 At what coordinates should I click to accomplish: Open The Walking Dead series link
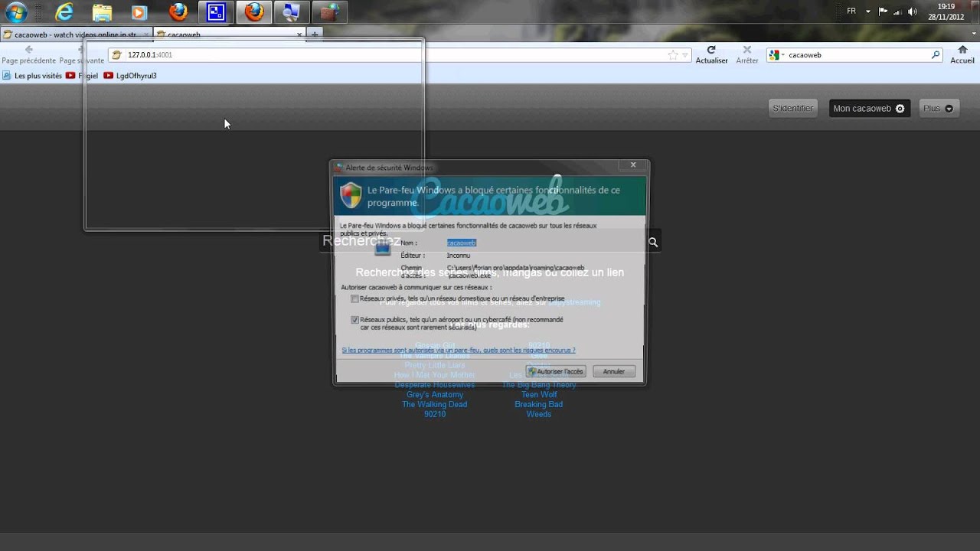[434, 404]
